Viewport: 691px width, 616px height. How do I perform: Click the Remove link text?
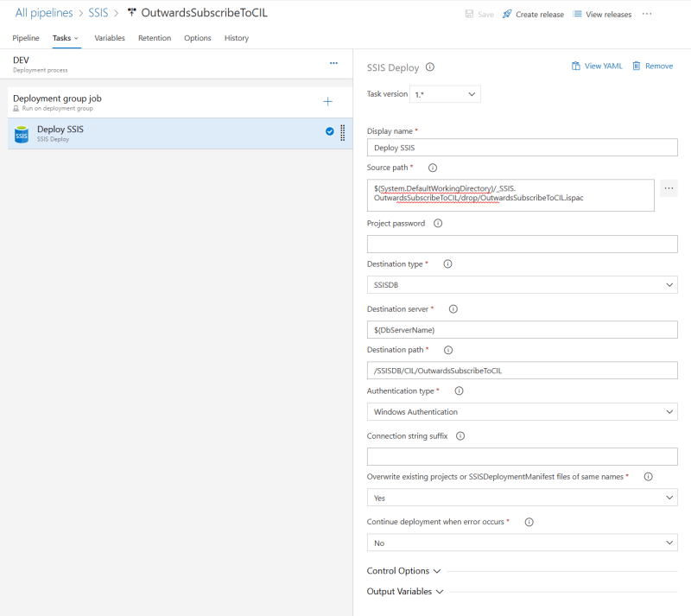tap(659, 67)
